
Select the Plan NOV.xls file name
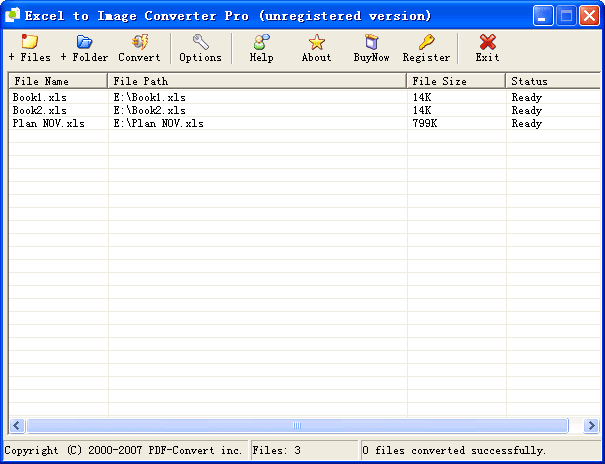(49, 123)
